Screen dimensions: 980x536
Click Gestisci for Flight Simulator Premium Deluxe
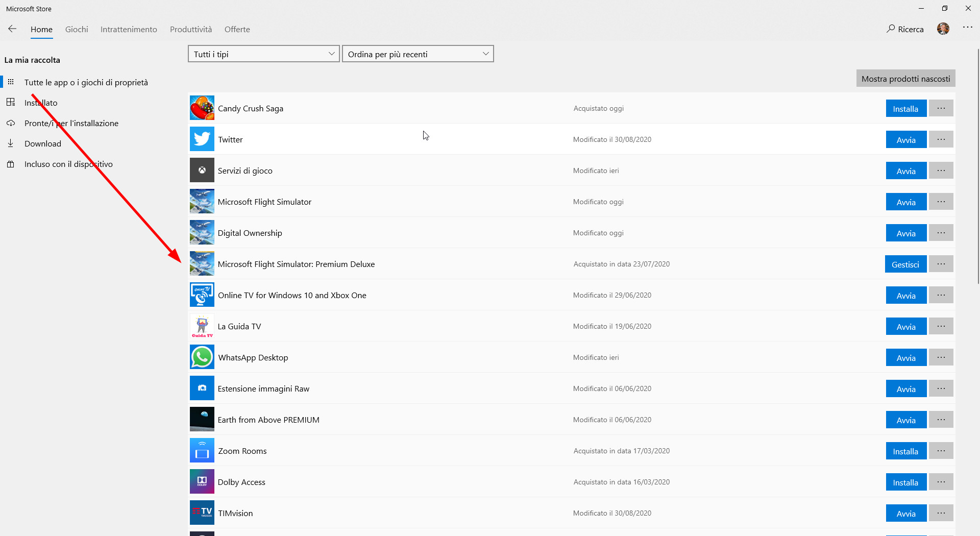click(905, 264)
